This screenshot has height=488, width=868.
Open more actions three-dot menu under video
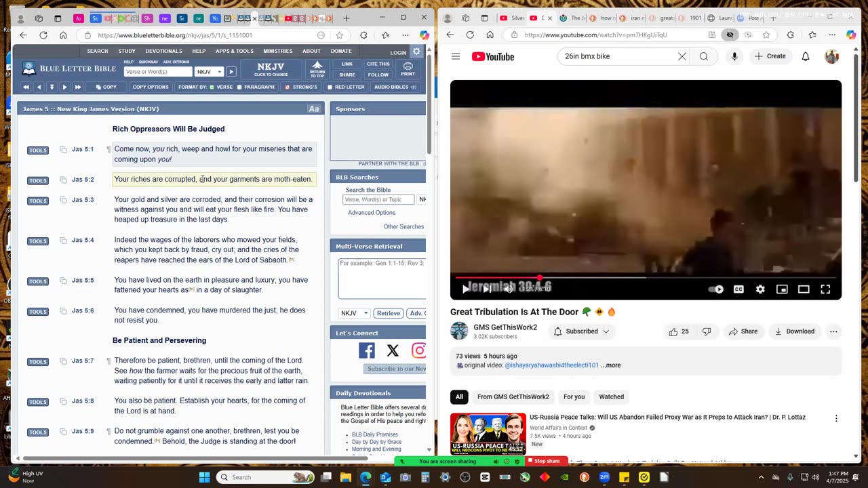[833, 331]
